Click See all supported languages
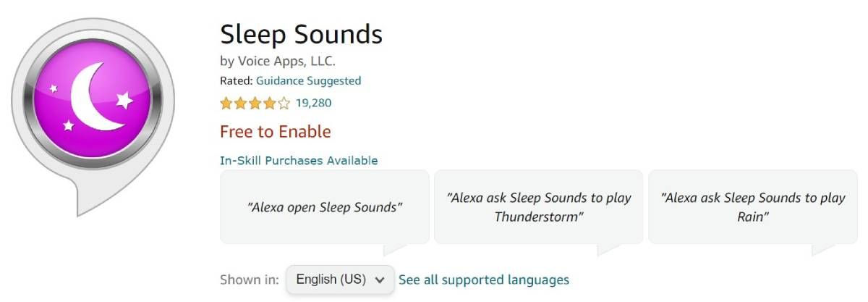 484,280
